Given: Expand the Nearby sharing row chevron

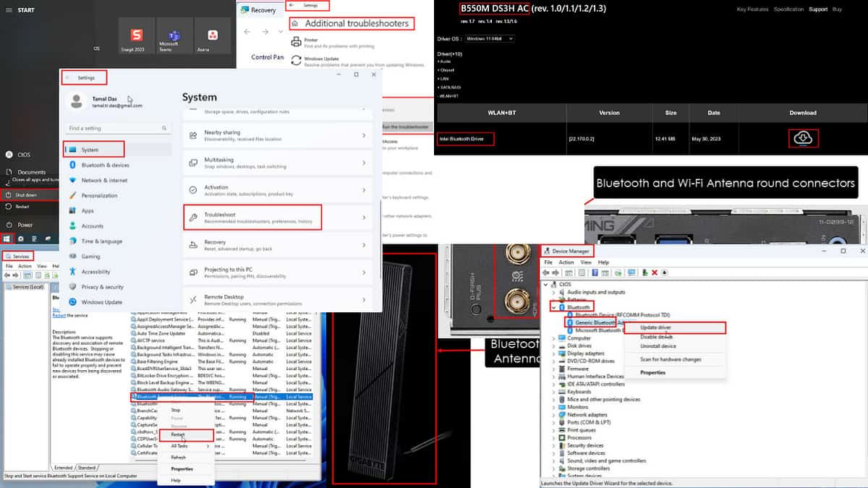Looking at the screenshot, I should click(364, 135).
